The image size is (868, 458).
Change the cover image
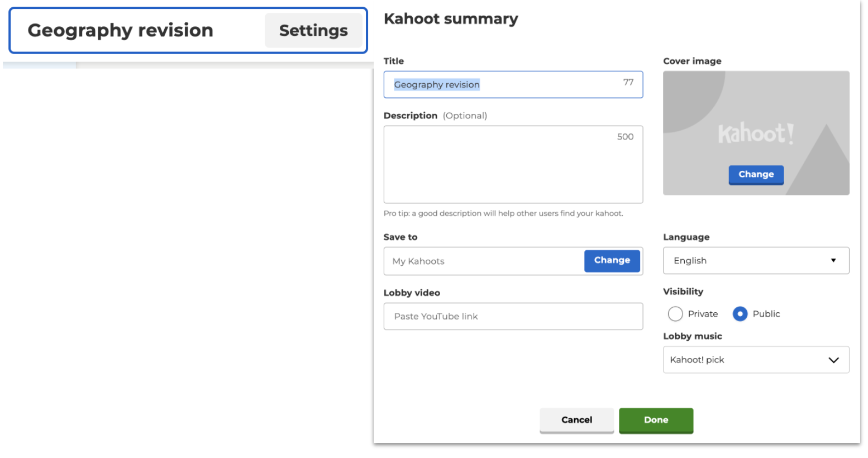[x=756, y=174]
